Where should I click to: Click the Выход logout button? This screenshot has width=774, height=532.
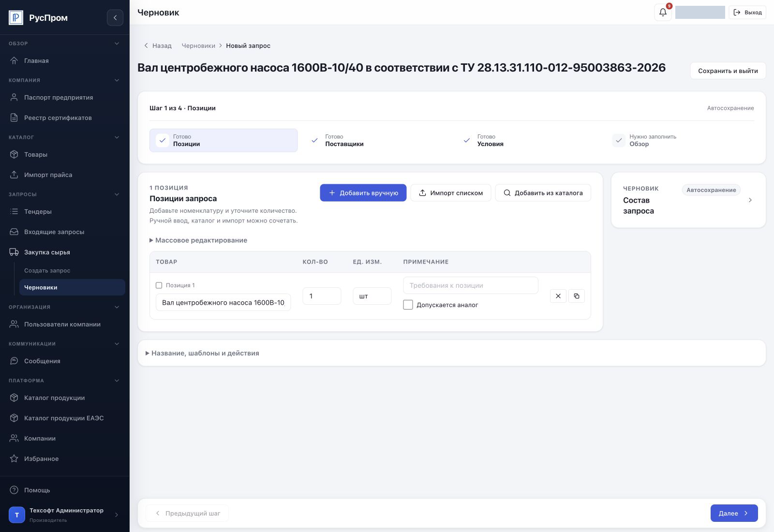747,13
